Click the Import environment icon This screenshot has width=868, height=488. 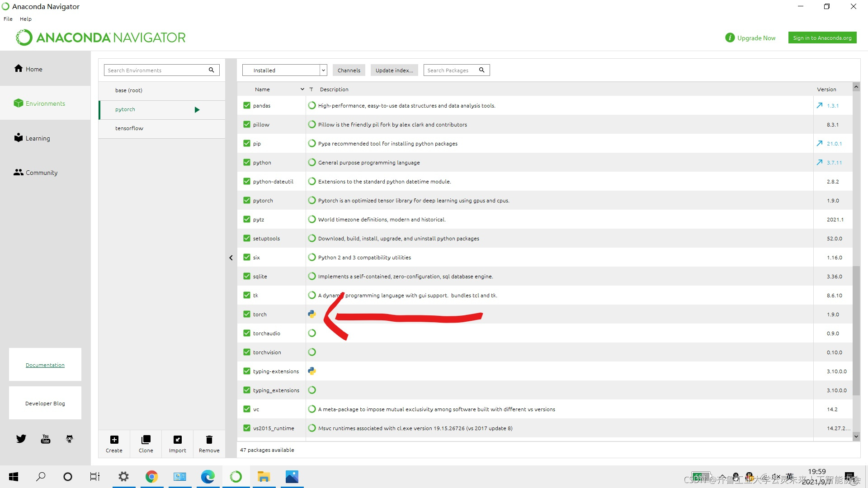[x=178, y=440]
